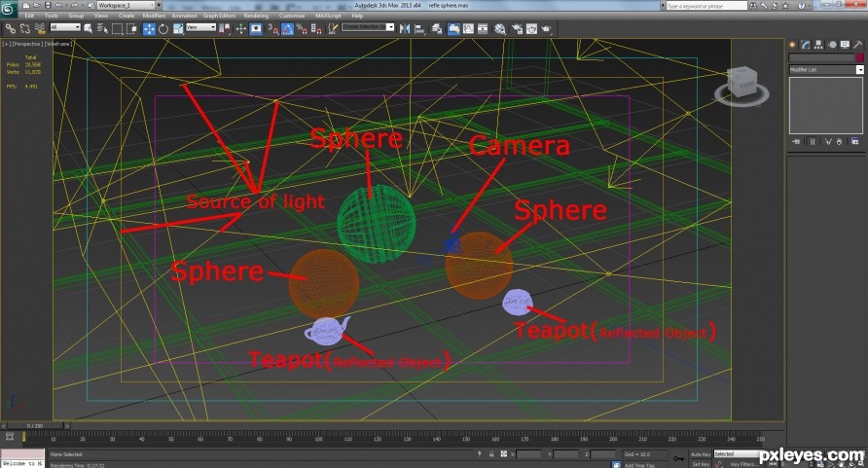Open the reference coordinate system 'View' dropdown
The height and width of the screenshot is (468, 868).
tap(200, 27)
